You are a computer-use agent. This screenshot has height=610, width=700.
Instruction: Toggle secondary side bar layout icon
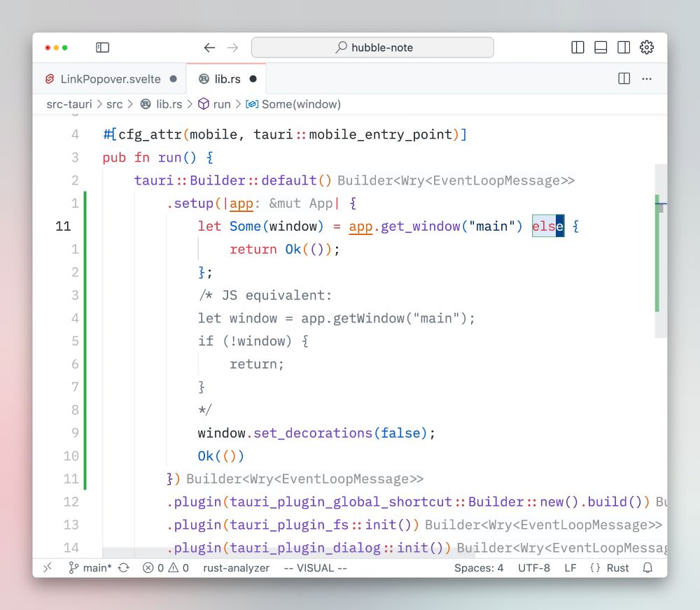point(624,48)
